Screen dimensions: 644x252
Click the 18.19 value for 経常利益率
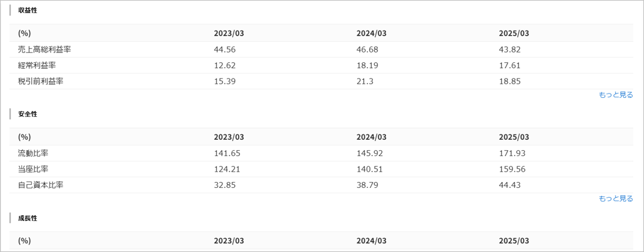tap(367, 65)
